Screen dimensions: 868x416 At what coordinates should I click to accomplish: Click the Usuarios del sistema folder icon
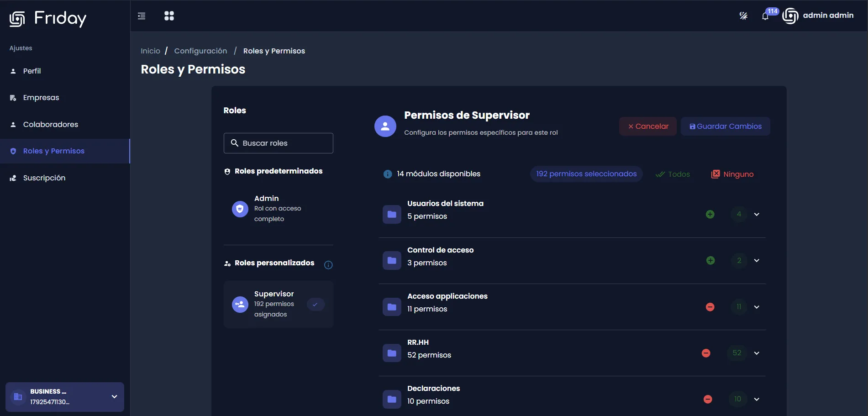coord(392,214)
